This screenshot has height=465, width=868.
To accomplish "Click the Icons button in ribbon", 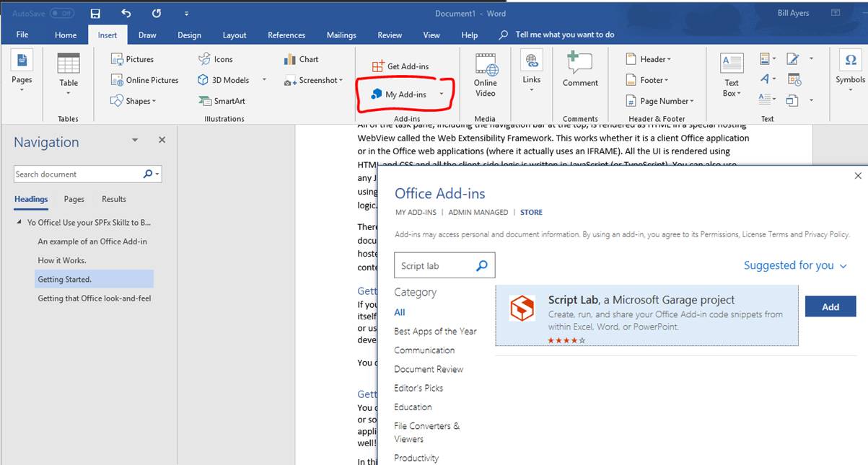I will pyautogui.click(x=216, y=59).
